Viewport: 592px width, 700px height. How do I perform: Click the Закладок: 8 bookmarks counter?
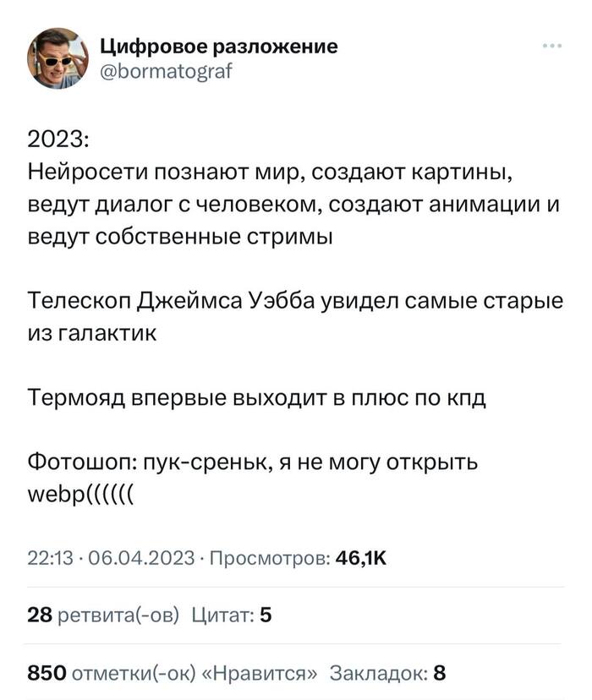pyautogui.click(x=387, y=674)
